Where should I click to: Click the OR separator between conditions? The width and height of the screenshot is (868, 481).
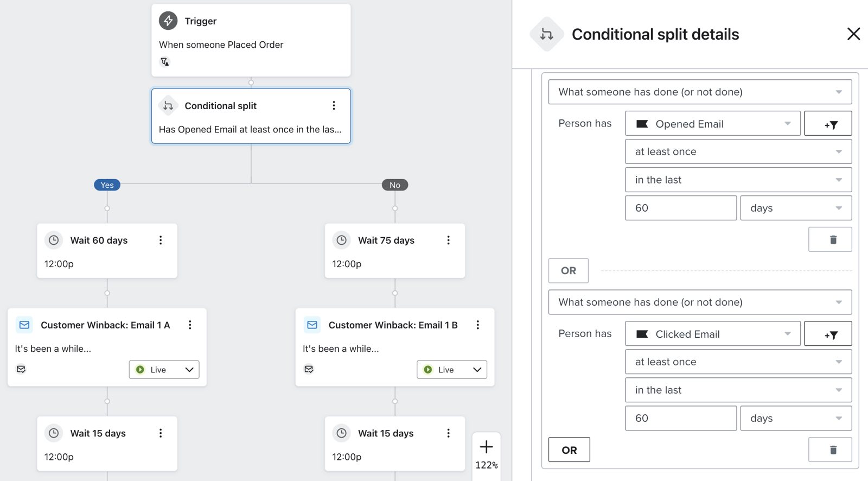(x=568, y=270)
